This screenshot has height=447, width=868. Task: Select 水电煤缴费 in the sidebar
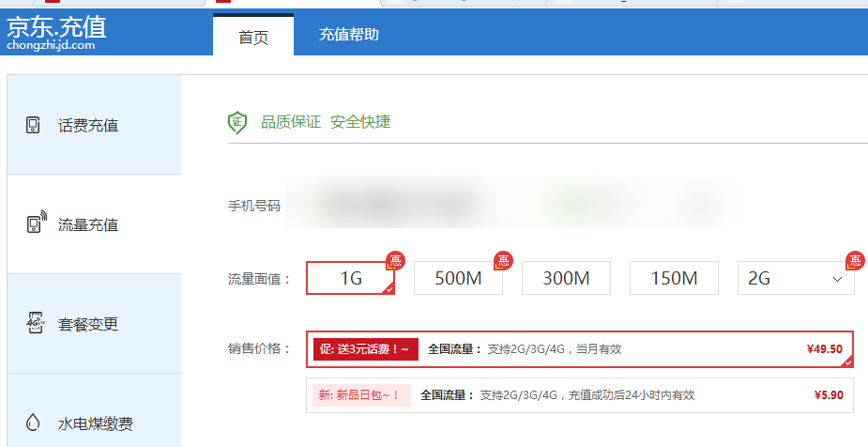click(94, 410)
